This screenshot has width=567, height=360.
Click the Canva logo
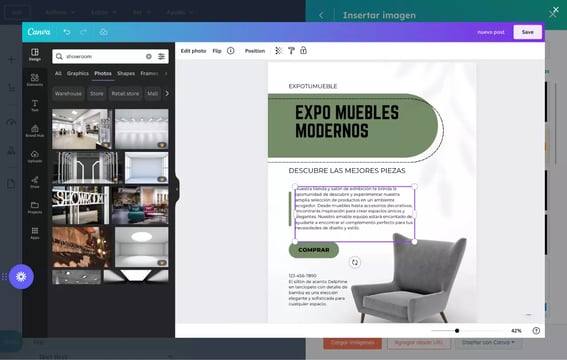[x=39, y=32]
